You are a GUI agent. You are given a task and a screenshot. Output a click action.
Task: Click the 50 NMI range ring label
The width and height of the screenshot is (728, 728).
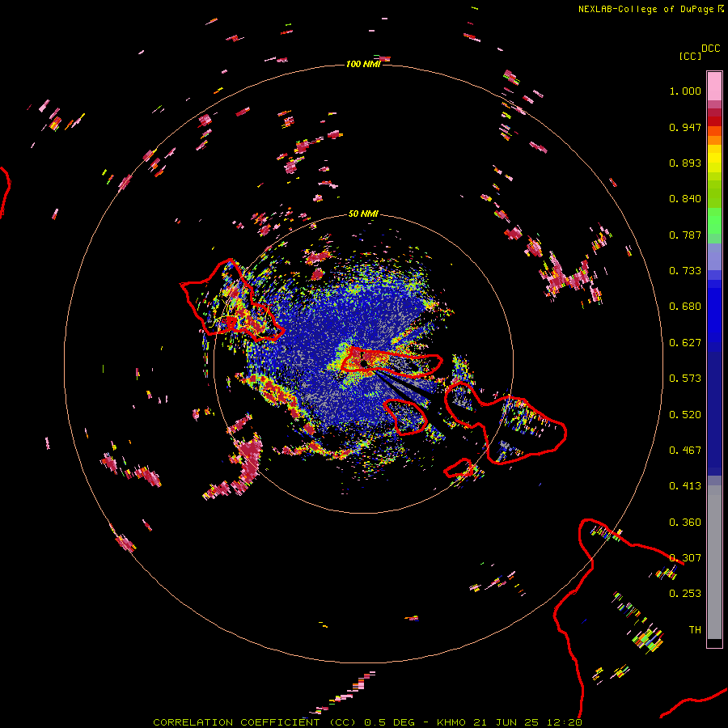pyautogui.click(x=363, y=214)
